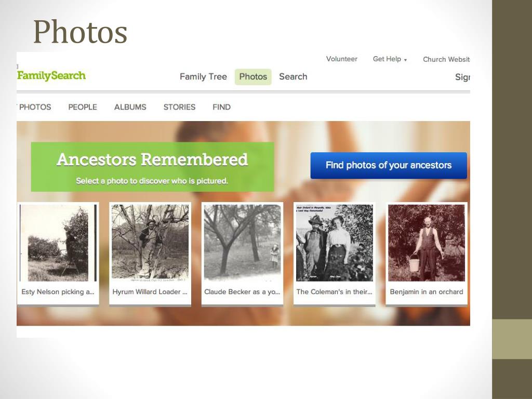The height and width of the screenshot is (399, 532).
Task: Open the Volunteer link
Action: click(x=342, y=59)
